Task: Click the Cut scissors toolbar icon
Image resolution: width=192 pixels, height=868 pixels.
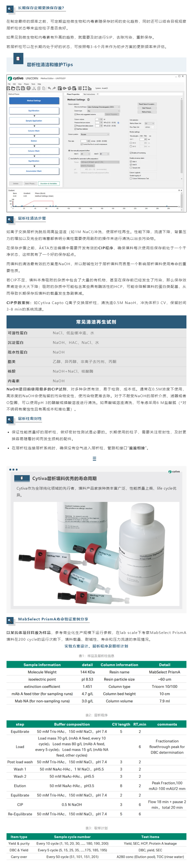Action: click(34, 88)
